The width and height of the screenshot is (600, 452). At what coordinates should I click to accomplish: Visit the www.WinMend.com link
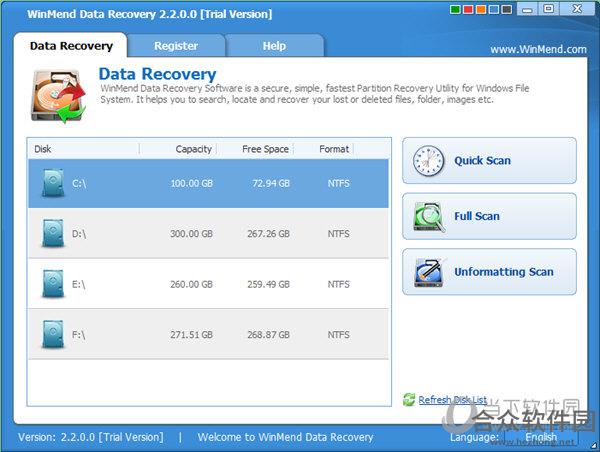tap(538, 49)
